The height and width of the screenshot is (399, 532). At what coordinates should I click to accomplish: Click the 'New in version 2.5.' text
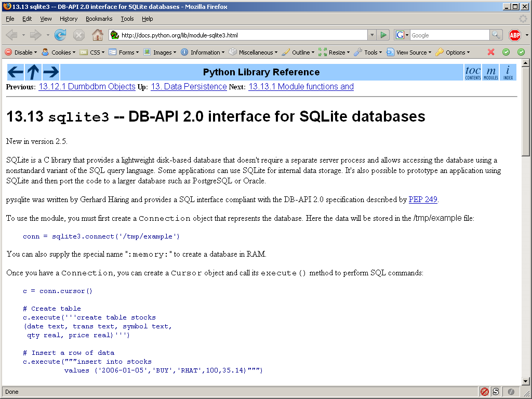tap(37, 141)
